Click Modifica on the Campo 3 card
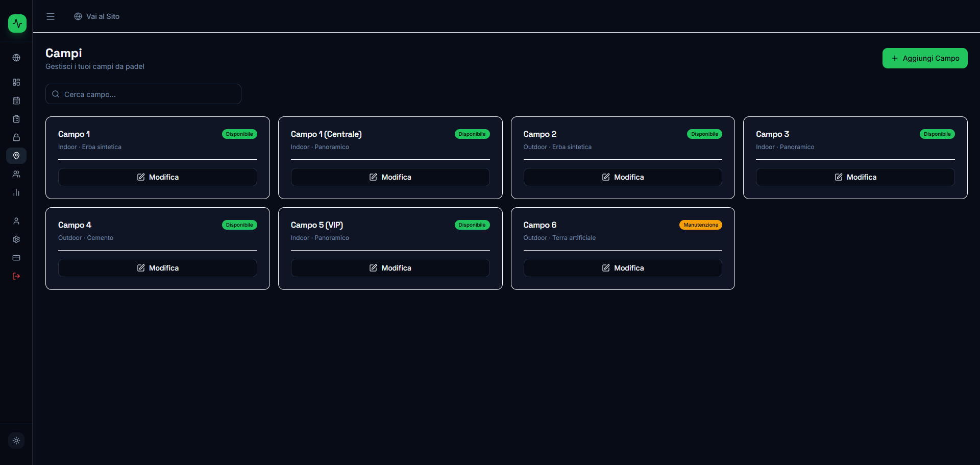The width and height of the screenshot is (980, 465). coord(855,177)
